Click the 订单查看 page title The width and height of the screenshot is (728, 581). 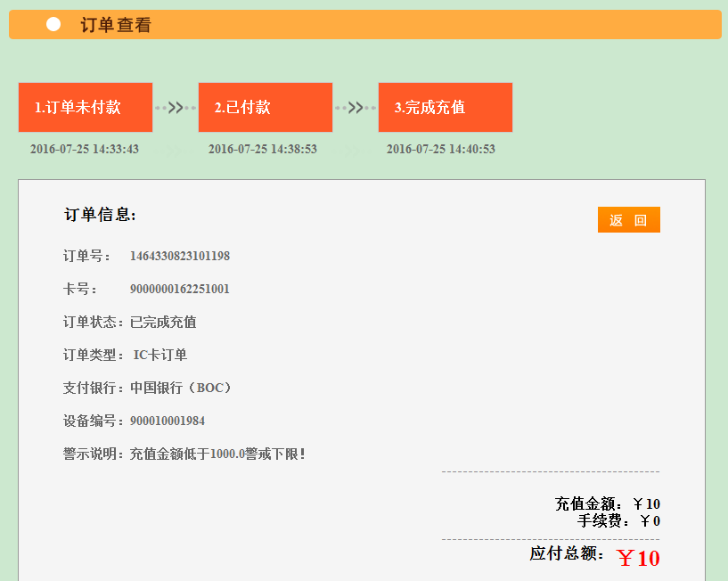(x=116, y=25)
